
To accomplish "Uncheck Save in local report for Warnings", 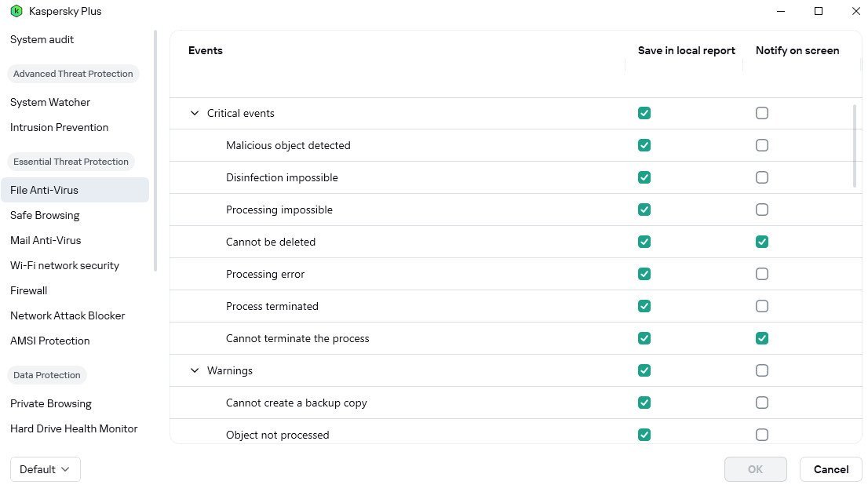I will 644,370.
